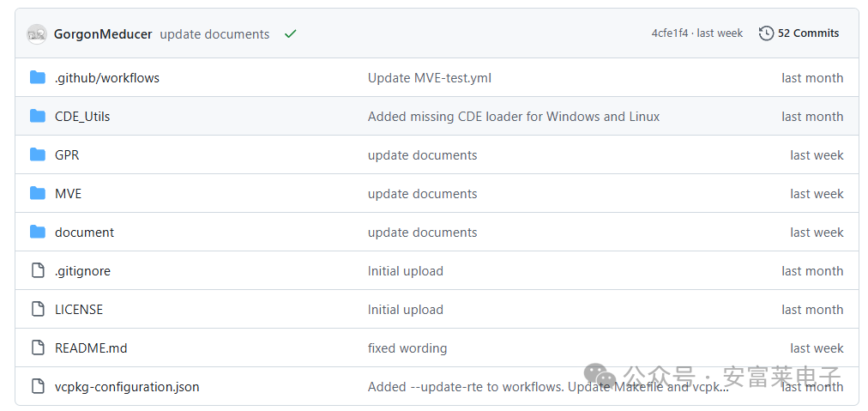
Task: Click the file icon beside vcpkg-configuration.json
Action: pyautogui.click(x=38, y=386)
